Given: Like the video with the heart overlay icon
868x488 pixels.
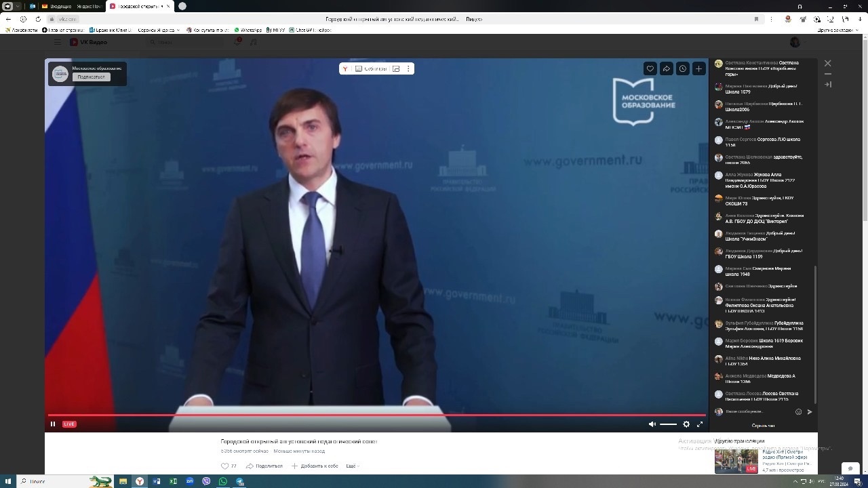Looking at the screenshot, I should 650,68.
